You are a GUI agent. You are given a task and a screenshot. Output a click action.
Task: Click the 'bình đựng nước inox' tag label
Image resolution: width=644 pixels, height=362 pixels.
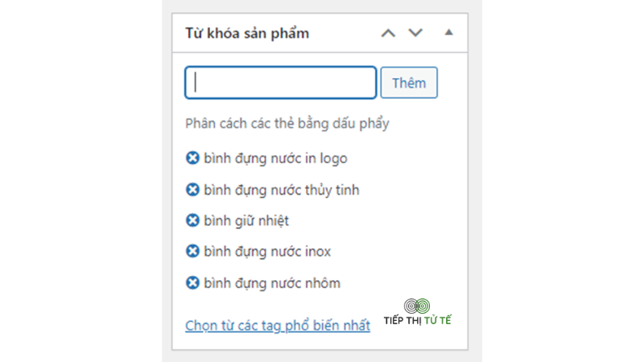tap(267, 251)
